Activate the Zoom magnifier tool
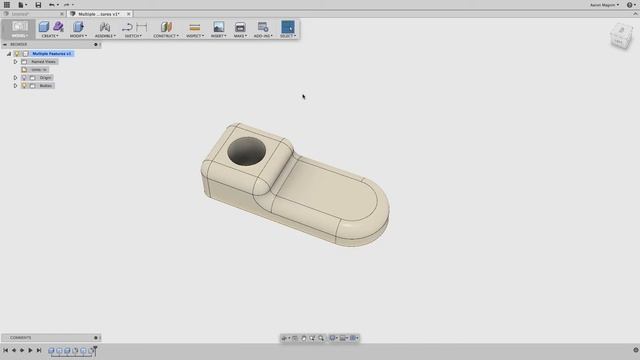Image resolution: width=640 pixels, height=360 pixels. click(x=321, y=338)
